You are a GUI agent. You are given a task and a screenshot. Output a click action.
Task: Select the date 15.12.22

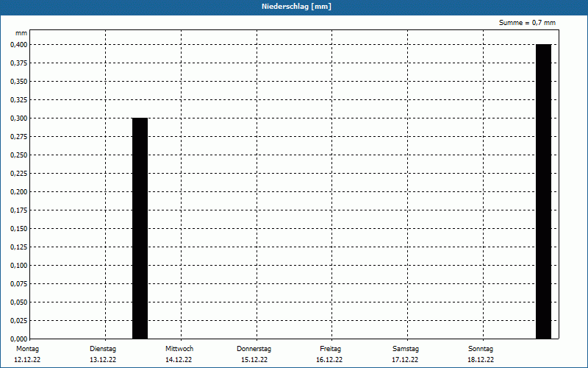pos(254,360)
